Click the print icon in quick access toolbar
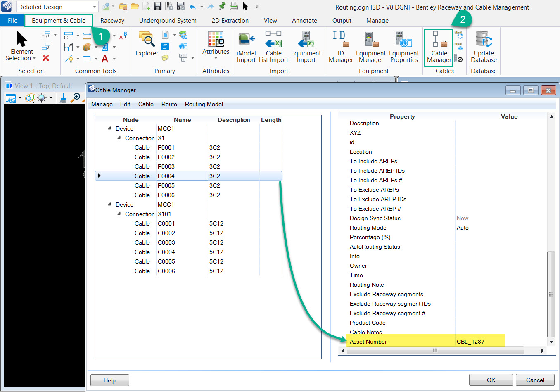This screenshot has width=560, height=392. tap(234, 6)
